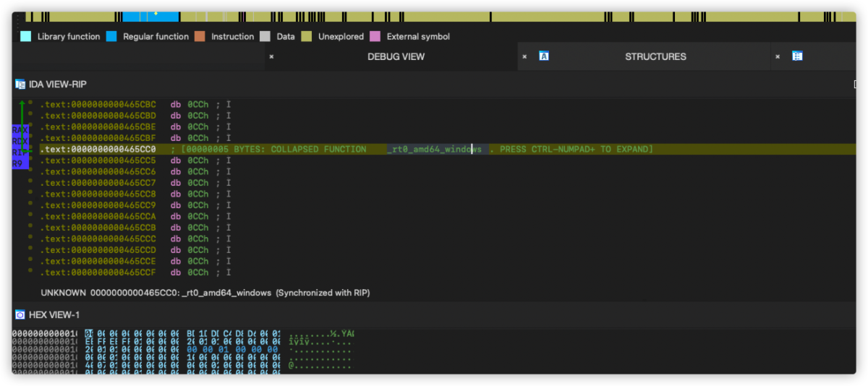This screenshot has height=386, width=868.
Task: Click the Data color swatch in legend
Action: pyautogui.click(x=265, y=36)
